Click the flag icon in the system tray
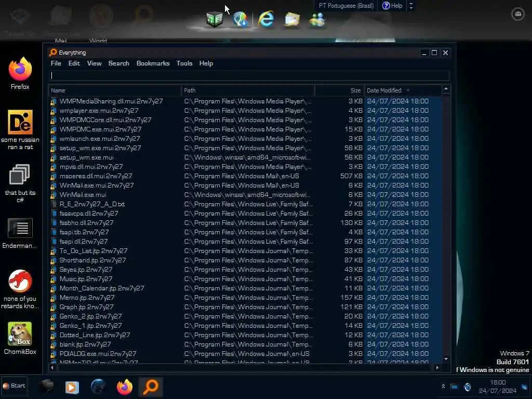532x399 pixels. (454, 387)
